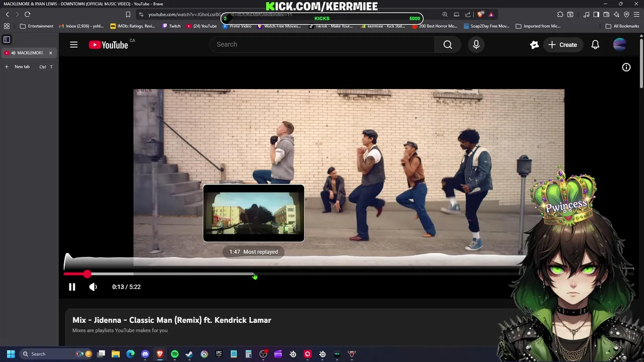Open File Explorer from the taskbar

pyautogui.click(x=116, y=354)
